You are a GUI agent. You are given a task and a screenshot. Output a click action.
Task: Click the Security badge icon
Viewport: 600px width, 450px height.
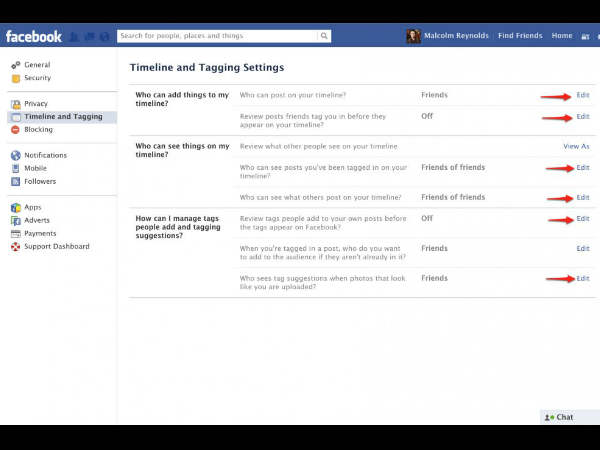(16, 78)
